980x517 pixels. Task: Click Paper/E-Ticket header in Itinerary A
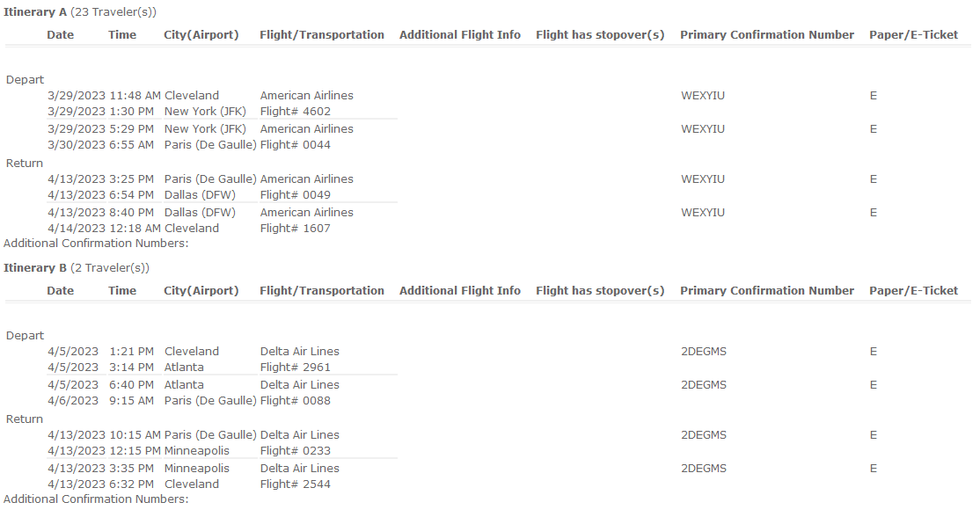click(x=913, y=35)
